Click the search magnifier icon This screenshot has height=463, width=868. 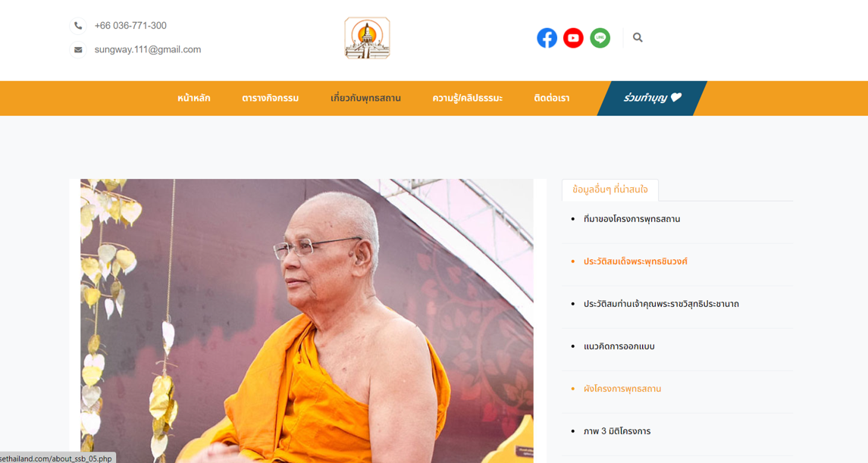(638, 38)
